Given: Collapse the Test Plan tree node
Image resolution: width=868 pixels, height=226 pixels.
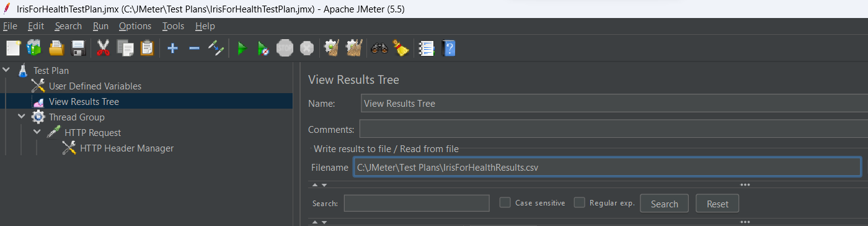Looking at the screenshot, I should click(x=6, y=70).
